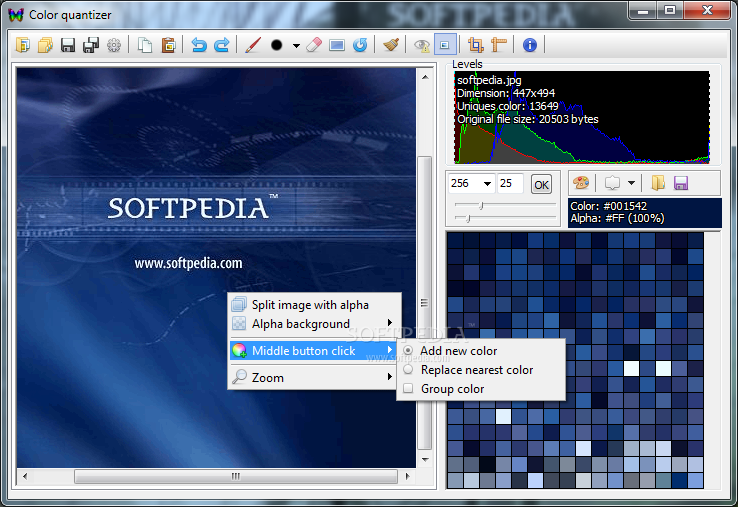The width and height of the screenshot is (738, 507).
Task: Click the black circle brush shape icon
Action: click(277, 45)
